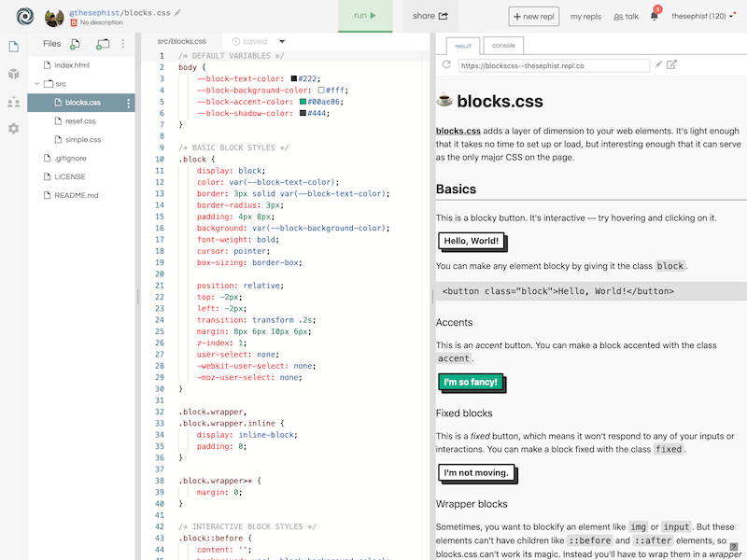Open src/blocks.css editor tab
Image resolution: width=747 pixels, height=560 pixels.
point(181,41)
